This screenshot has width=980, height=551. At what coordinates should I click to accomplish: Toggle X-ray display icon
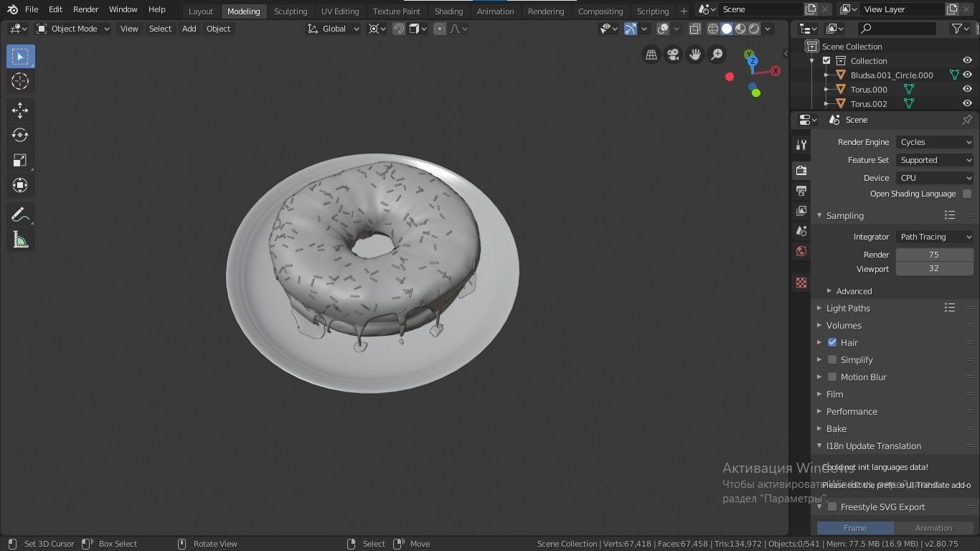[694, 29]
